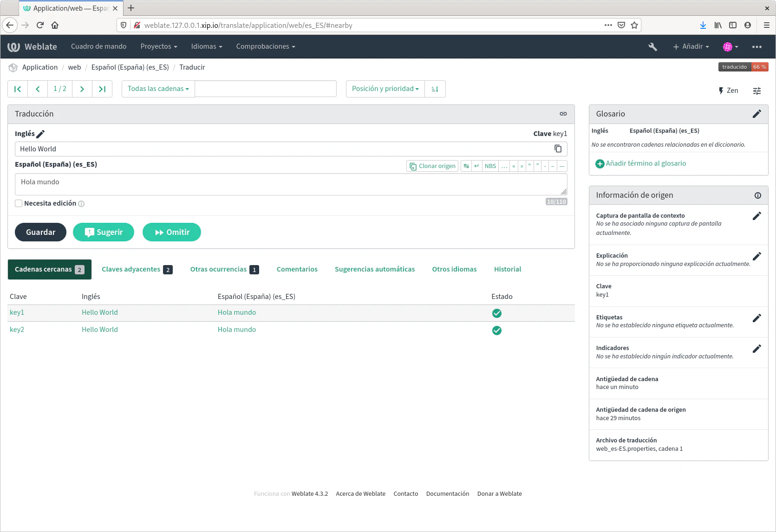Click the wrench management icon in navbar
This screenshot has width=776, height=532.
click(x=652, y=46)
